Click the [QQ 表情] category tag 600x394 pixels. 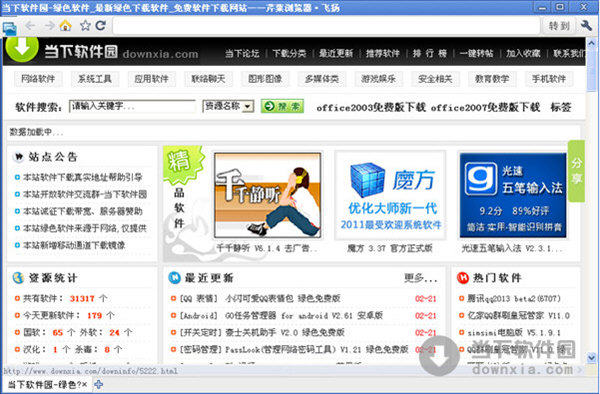199,298
